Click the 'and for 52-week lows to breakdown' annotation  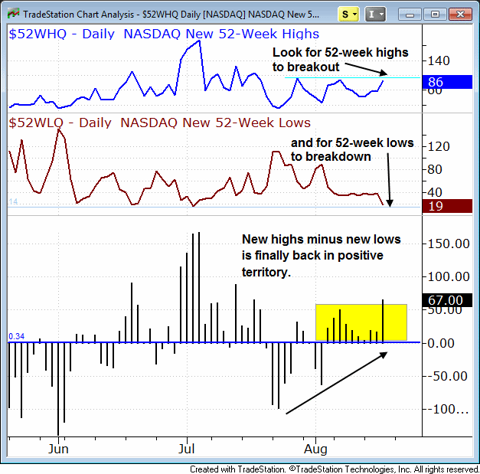[352, 150]
